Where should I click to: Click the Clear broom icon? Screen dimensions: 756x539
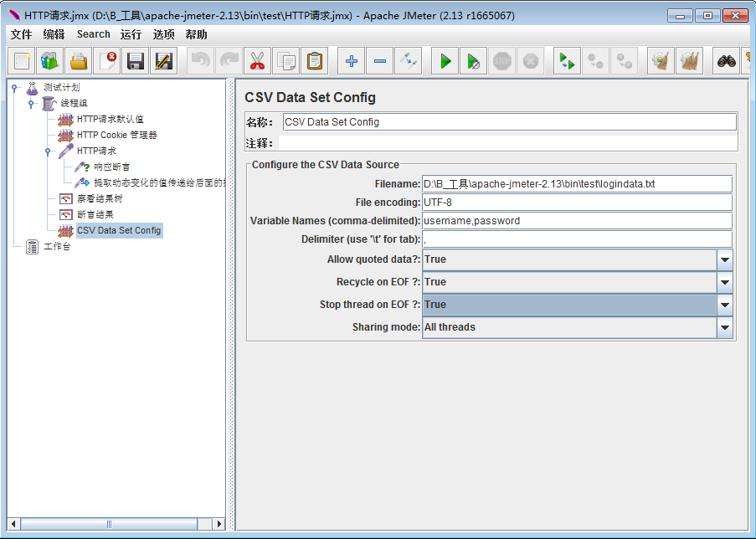click(661, 61)
